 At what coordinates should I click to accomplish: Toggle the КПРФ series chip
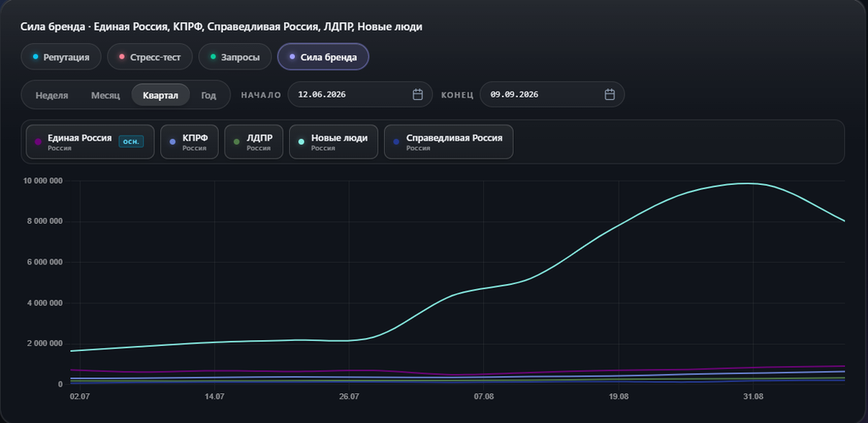189,142
